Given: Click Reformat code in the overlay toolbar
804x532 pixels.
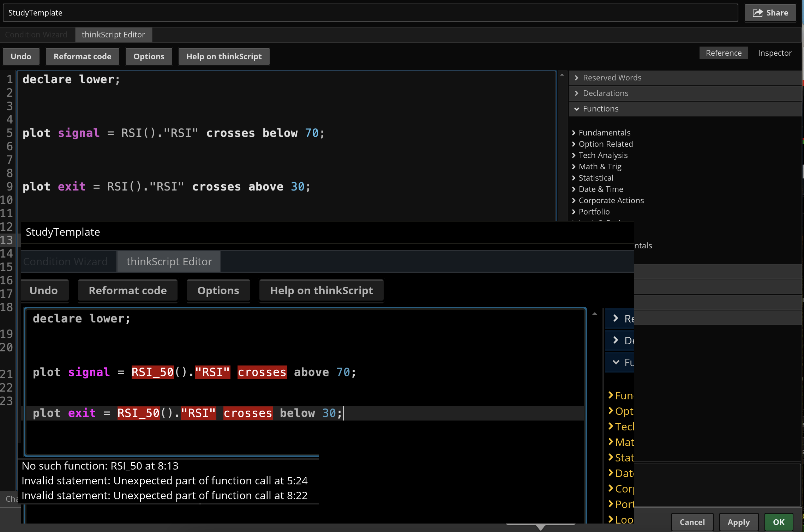Looking at the screenshot, I should pos(128,290).
